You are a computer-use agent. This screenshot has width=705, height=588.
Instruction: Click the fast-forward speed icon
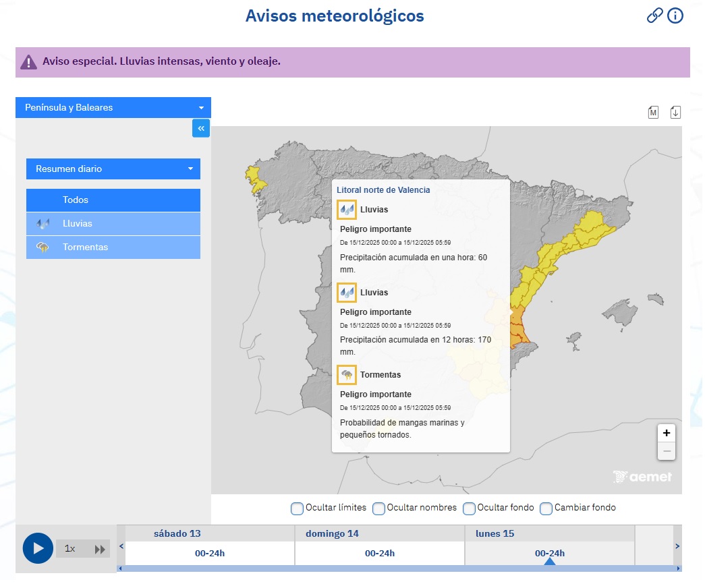[100, 549]
